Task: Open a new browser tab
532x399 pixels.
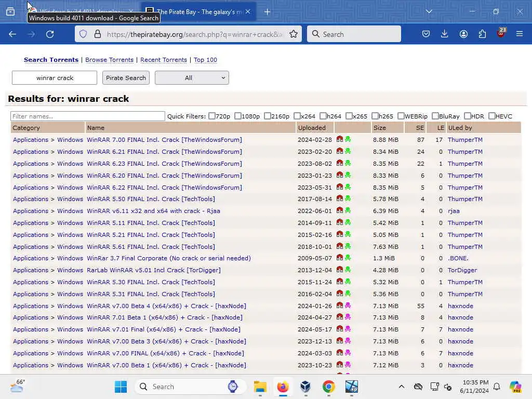Action: (268, 12)
